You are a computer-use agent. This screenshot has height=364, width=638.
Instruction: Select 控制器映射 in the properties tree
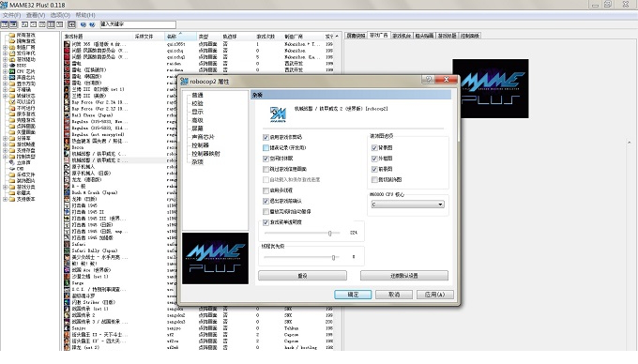point(205,154)
